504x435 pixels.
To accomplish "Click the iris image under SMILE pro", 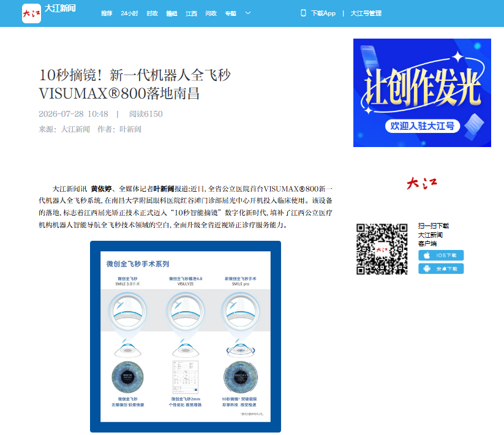I will click(x=241, y=377).
